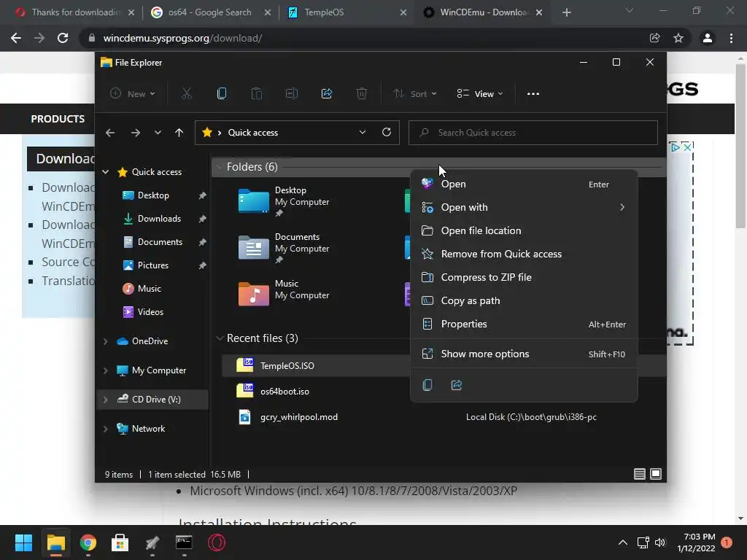Screen dimensions: 747x560
Task: Click the Share icon in File Explorer toolbar
Action: tap(327, 94)
